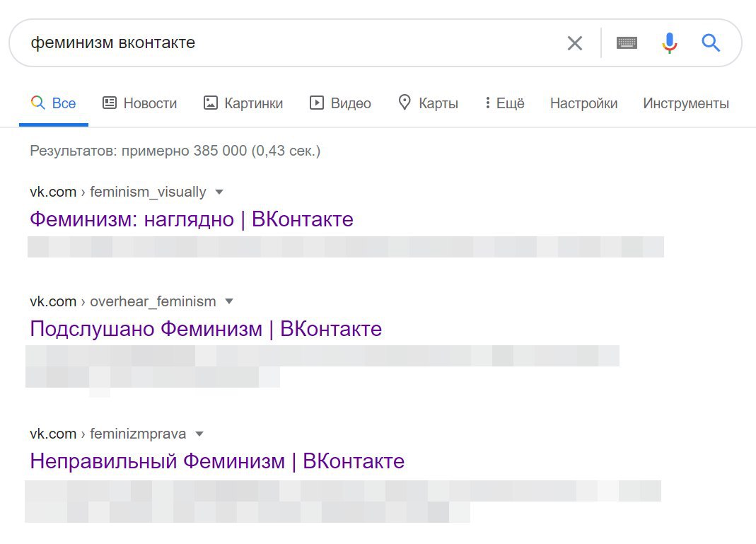This screenshot has width=756, height=544.
Task: Click the vk.com › overhear_feminism URL
Action: (123, 301)
